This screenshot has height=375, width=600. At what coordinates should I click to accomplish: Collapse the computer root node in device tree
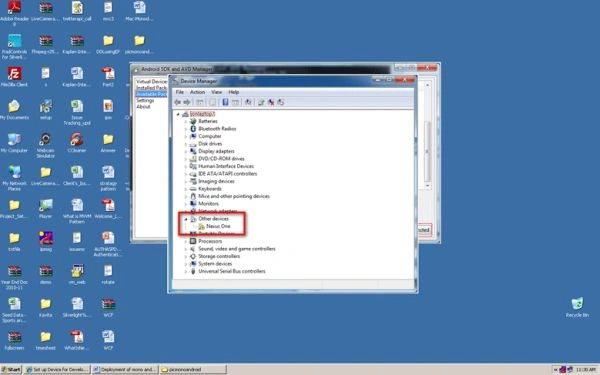click(178, 114)
